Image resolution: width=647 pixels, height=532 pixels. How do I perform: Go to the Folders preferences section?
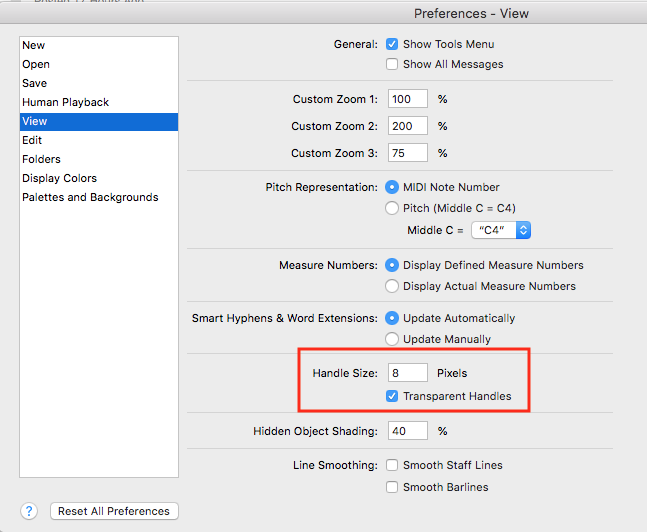42,159
